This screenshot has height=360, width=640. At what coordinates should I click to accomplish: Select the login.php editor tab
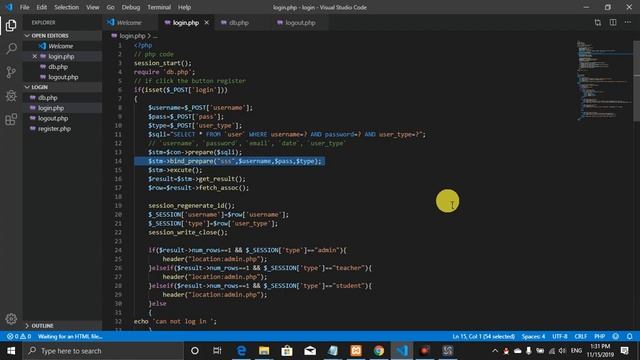tap(185, 23)
